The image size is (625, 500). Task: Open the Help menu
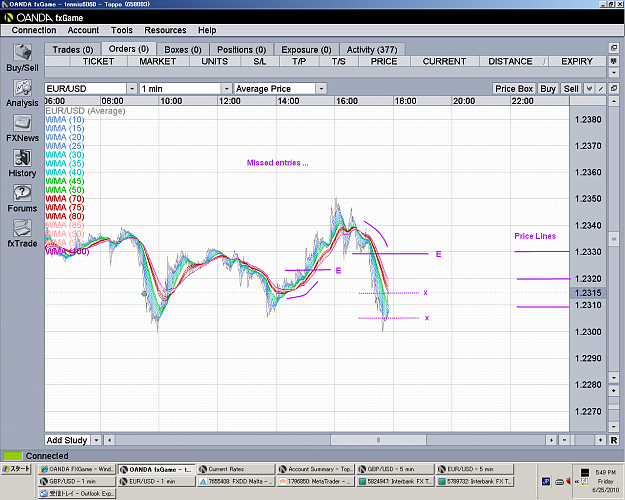pyautogui.click(x=207, y=30)
